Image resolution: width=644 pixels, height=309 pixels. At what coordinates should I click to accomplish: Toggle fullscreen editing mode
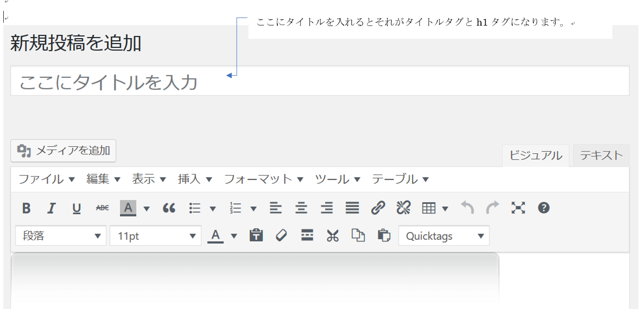(x=518, y=208)
